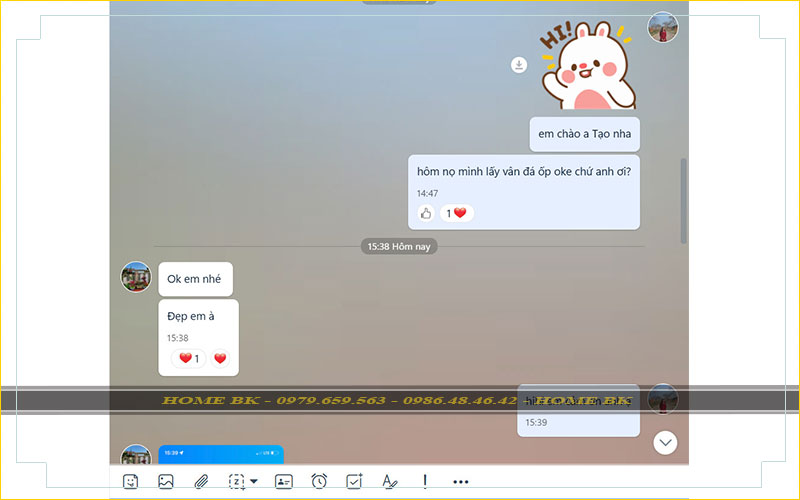The width and height of the screenshot is (800, 500).
Task: Click the chat scrollbar on the right
Action: pos(684,200)
